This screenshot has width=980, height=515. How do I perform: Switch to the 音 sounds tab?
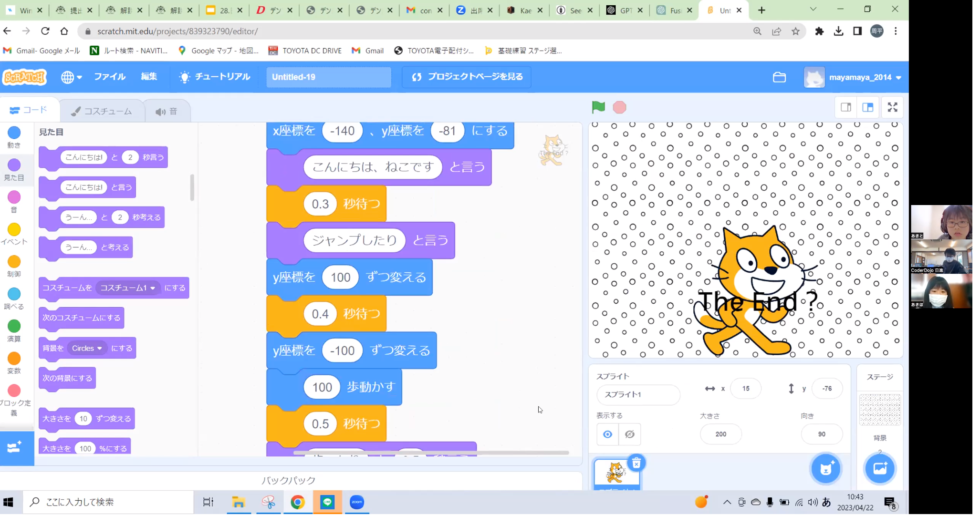pyautogui.click(x=167, y=111)
